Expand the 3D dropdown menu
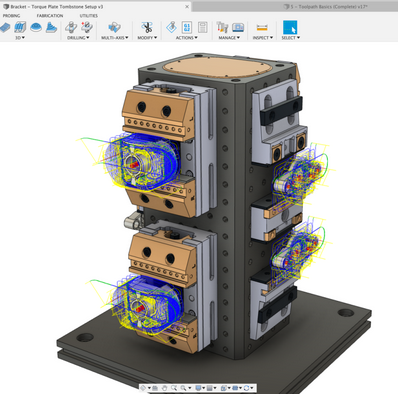This screenshot has width=398, height=398. coord(20,38)
